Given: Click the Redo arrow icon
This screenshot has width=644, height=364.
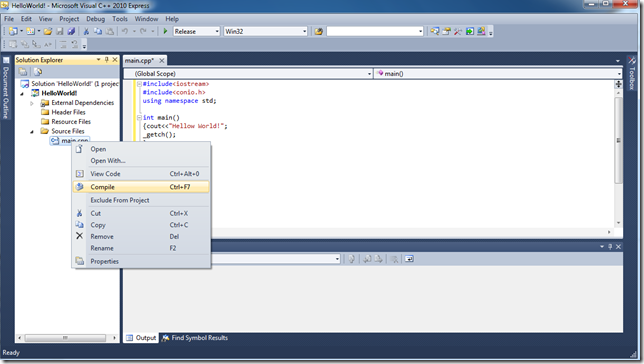Looking at the screenshot, I should click(x=143, y=31).
